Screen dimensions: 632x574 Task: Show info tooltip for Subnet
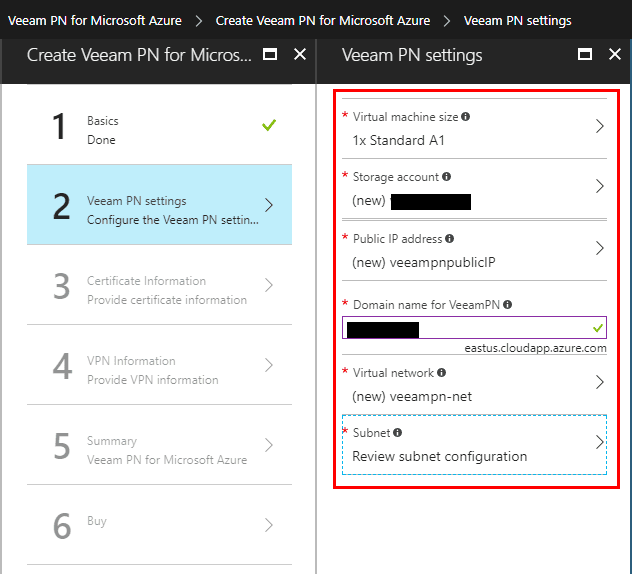(397, 433)
